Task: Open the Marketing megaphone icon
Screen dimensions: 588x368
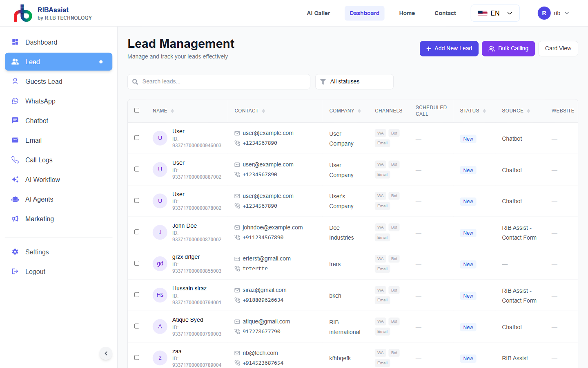Action: [15, 219]
